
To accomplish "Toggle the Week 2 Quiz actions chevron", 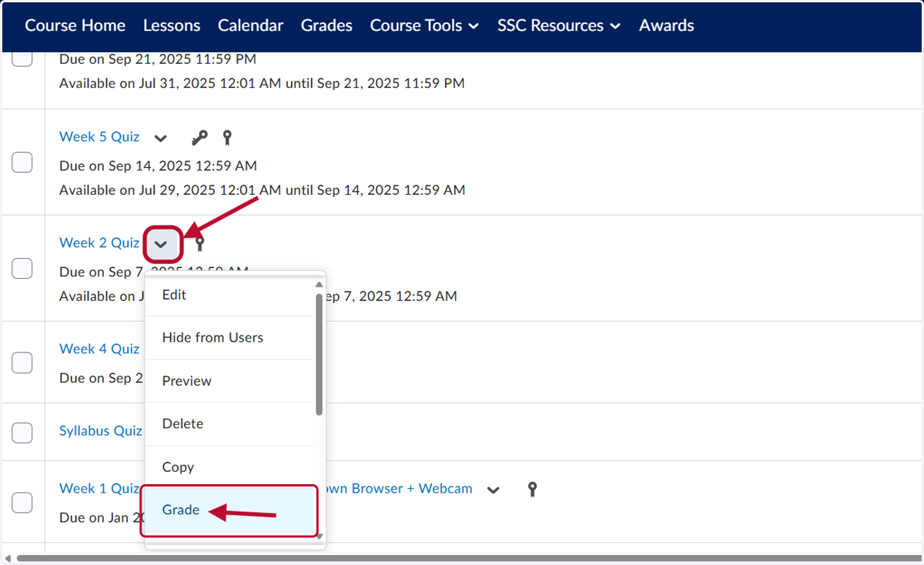I will coord(161,244).
